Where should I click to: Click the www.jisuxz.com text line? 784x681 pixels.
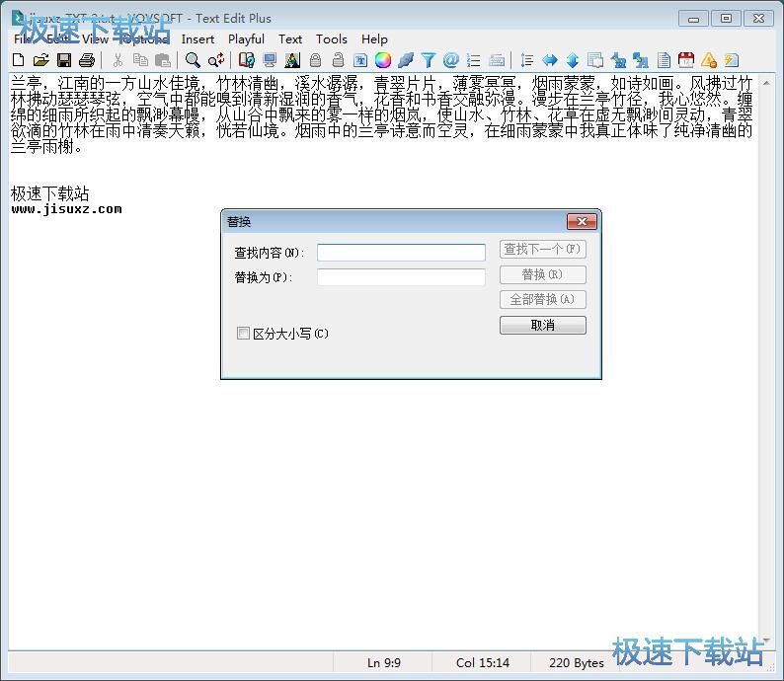(x=66, y=209)
